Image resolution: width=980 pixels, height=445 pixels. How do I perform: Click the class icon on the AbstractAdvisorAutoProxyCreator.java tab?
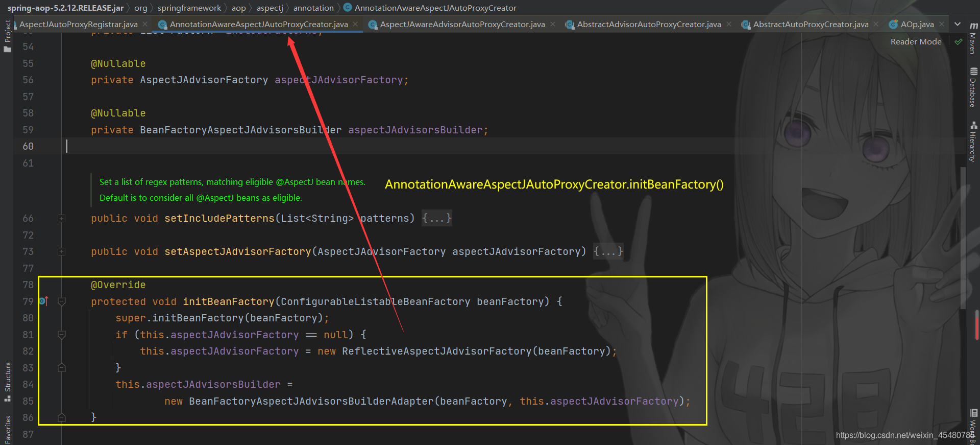pos(570,24)
